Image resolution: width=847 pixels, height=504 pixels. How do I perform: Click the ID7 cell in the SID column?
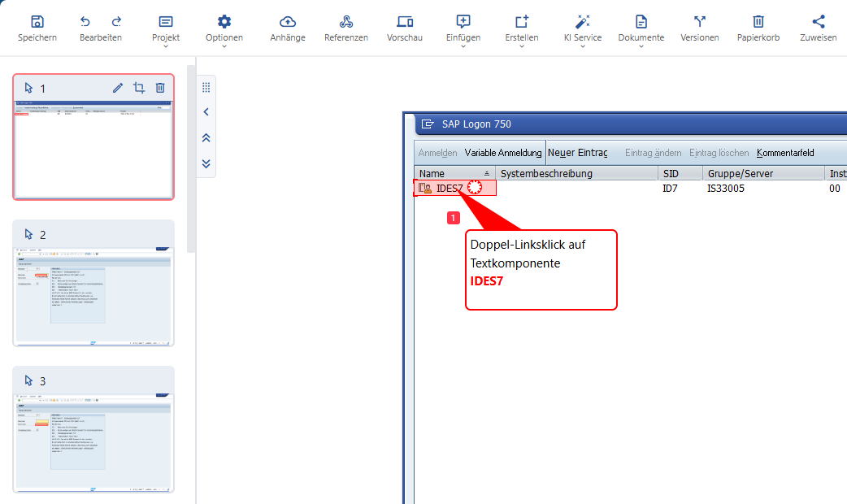(670, 189)
